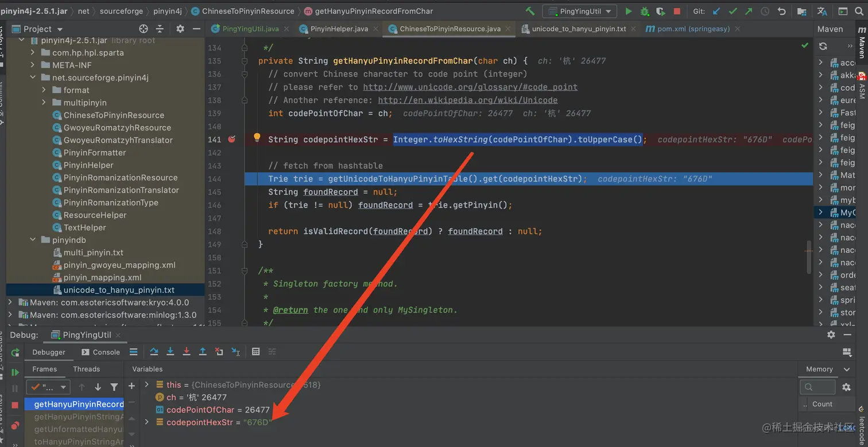The width and height of the screenshot is (868, 447).
Task: Run with coverage using the shield icon
Action: pyautogui.click(x=661, y=11)
